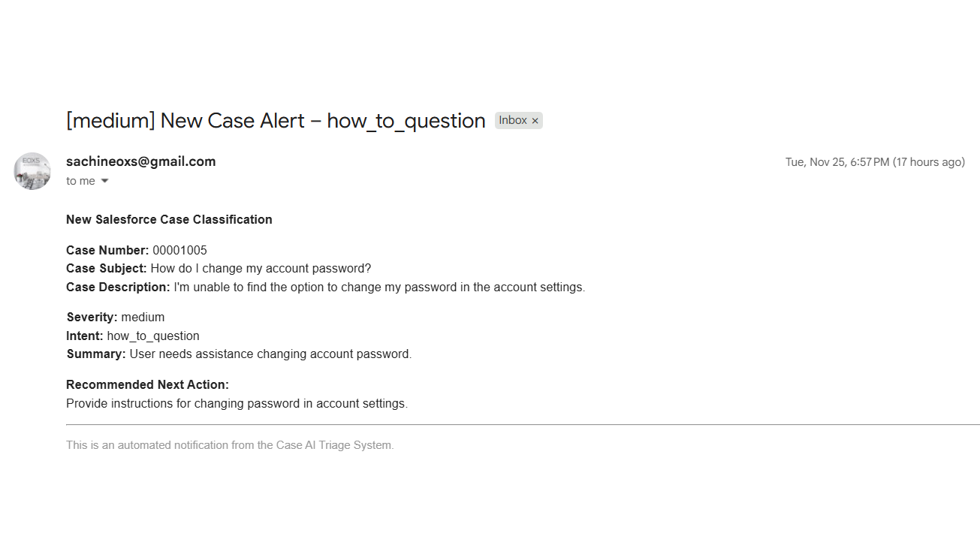Click the 'Recommended Next Action' heading
The image size is (980, 551).
pyautogui.click(x=147, y=384)
